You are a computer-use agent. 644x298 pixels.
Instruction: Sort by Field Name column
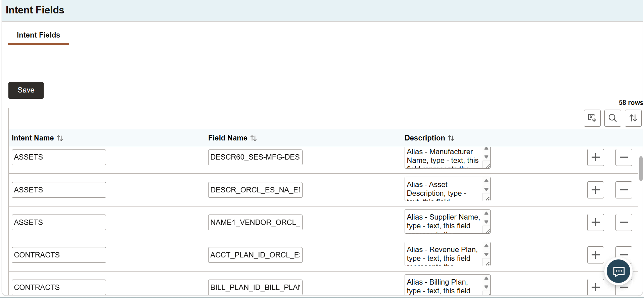point(254,138)
